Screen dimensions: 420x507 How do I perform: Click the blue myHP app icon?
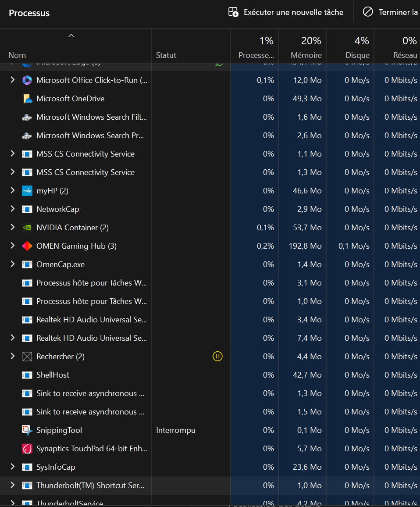point(27,191)
